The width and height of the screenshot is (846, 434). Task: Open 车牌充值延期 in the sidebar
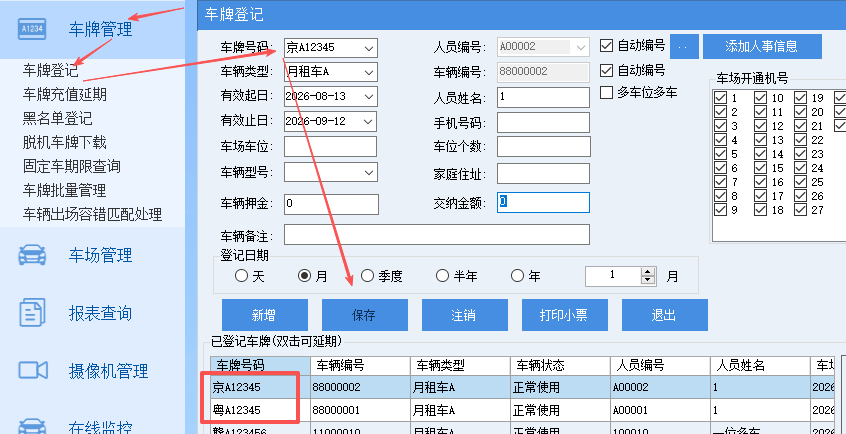[x=65, y=94]
